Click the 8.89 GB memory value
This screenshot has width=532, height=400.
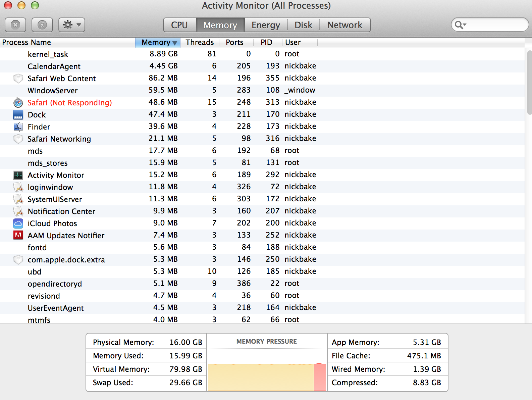tap(164, 54)
